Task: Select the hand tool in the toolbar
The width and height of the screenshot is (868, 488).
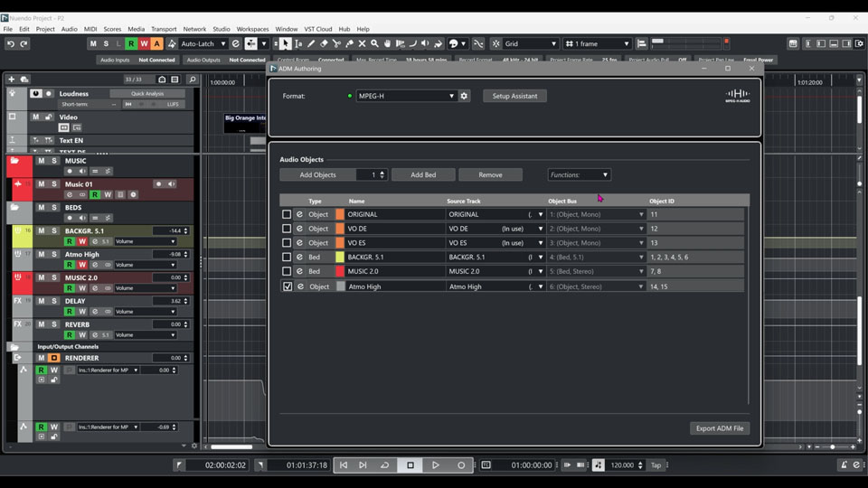Action: pyautogui.click(x=388, y=43)
